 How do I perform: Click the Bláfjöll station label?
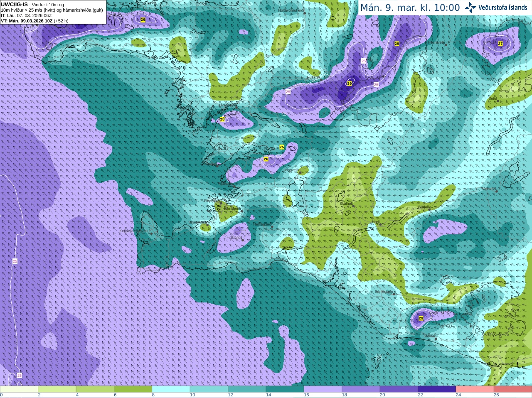click(x=236, y=238)
